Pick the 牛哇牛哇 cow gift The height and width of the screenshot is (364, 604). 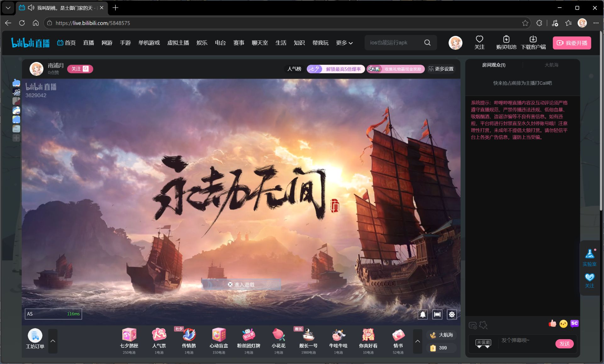pyautogui.click(x=338, y=341)
